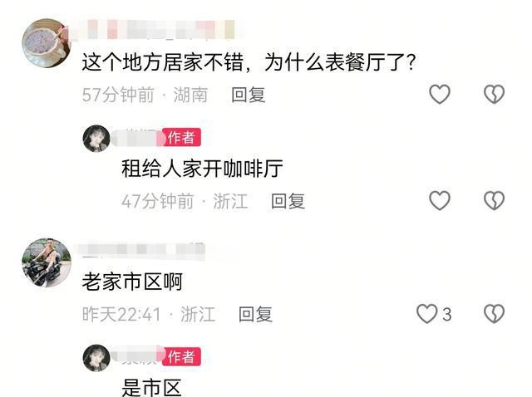Like the author's reply 租给人家开咖啡厅
Viewport: 532px width, 397px height.
pyautogui.click(x=440, y=200)
